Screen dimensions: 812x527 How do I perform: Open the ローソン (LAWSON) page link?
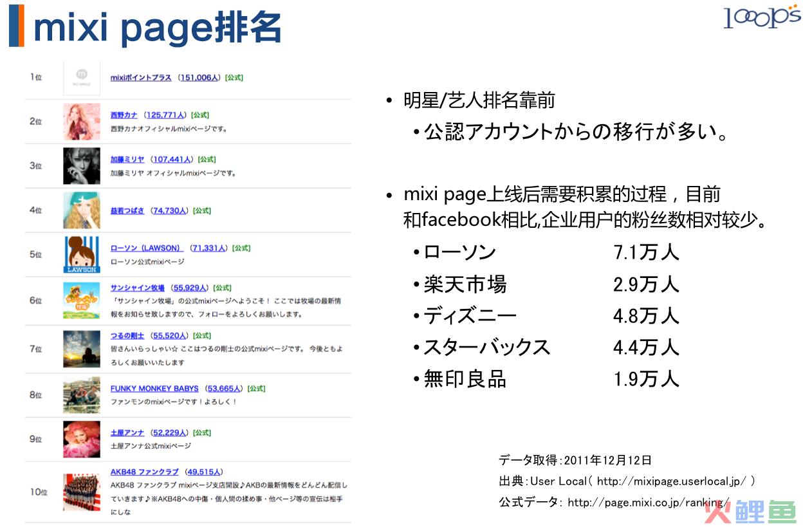tap(147, 248)
